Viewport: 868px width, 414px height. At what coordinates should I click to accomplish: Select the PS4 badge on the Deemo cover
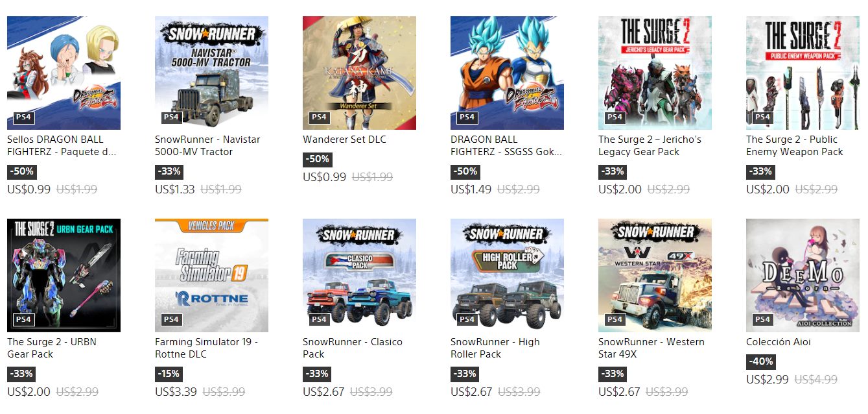[762, 319]
